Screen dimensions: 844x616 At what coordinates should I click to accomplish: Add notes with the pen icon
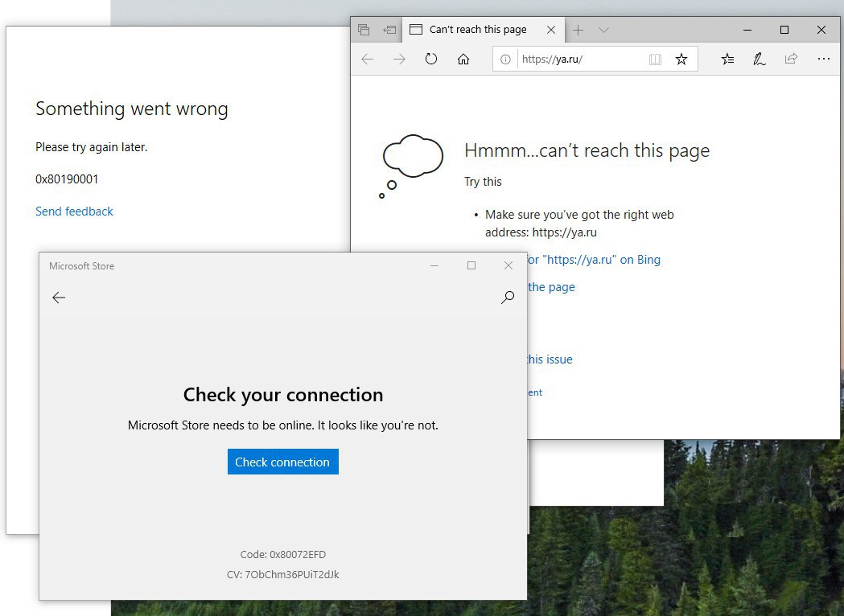pos(760,60)
